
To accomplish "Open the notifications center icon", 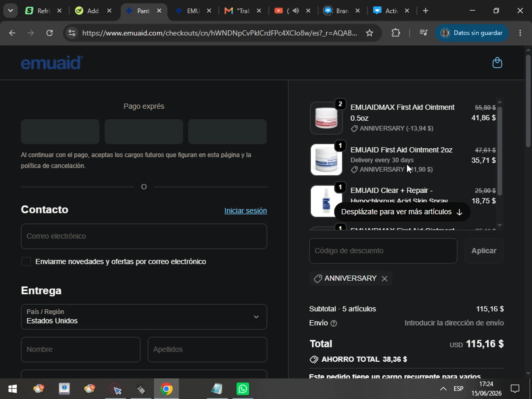I will pos(515,389).
